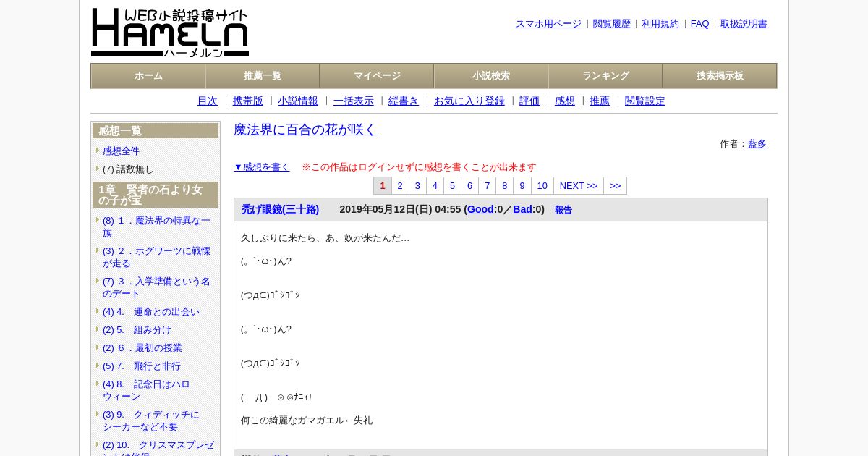Go to pagination page 3
The image size is (868, 456).
point(417,186)
